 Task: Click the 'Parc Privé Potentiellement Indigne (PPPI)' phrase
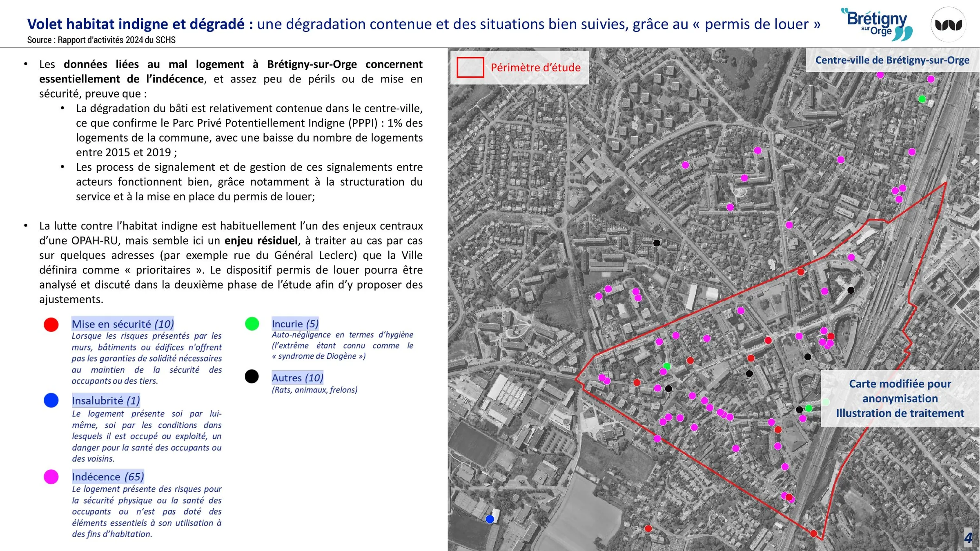pos(275,123)
